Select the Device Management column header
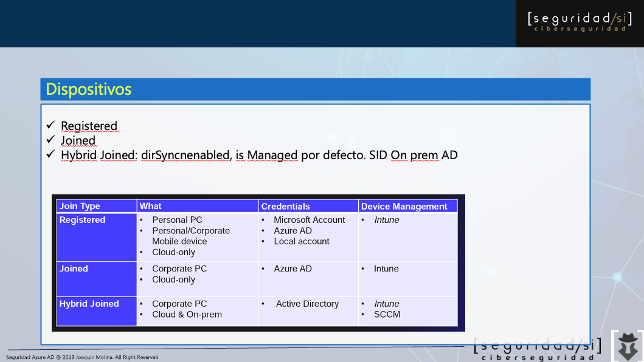644x362 pixels. click(404, 207)
